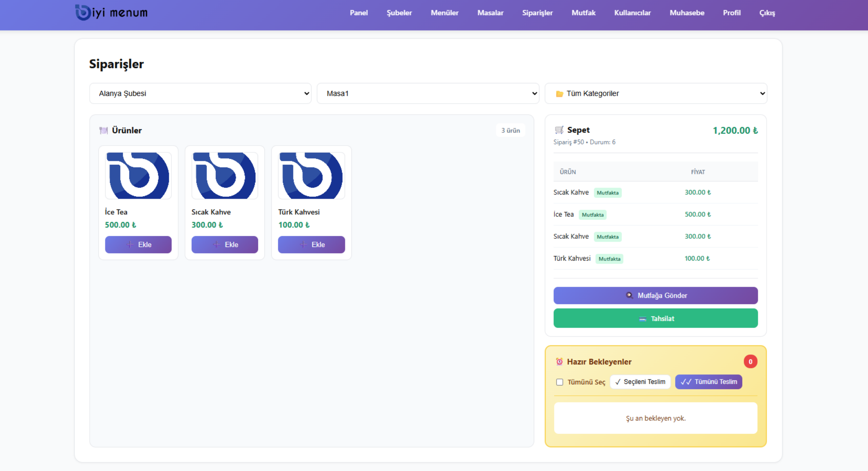Open the Muhasebe navigation item
The height and width of the screenshot is (471, 868).
tap(686, 13)
